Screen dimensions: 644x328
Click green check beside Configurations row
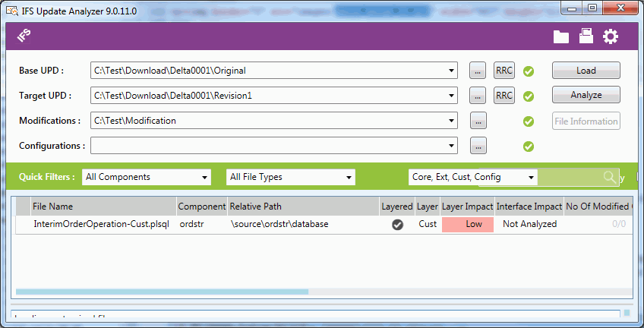(529, 146)
